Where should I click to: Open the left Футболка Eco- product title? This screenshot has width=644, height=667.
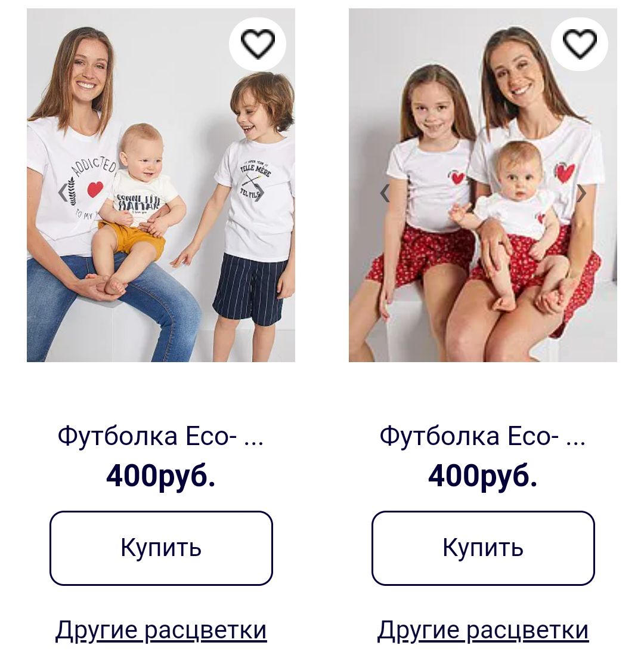click(x=161, y=436)
